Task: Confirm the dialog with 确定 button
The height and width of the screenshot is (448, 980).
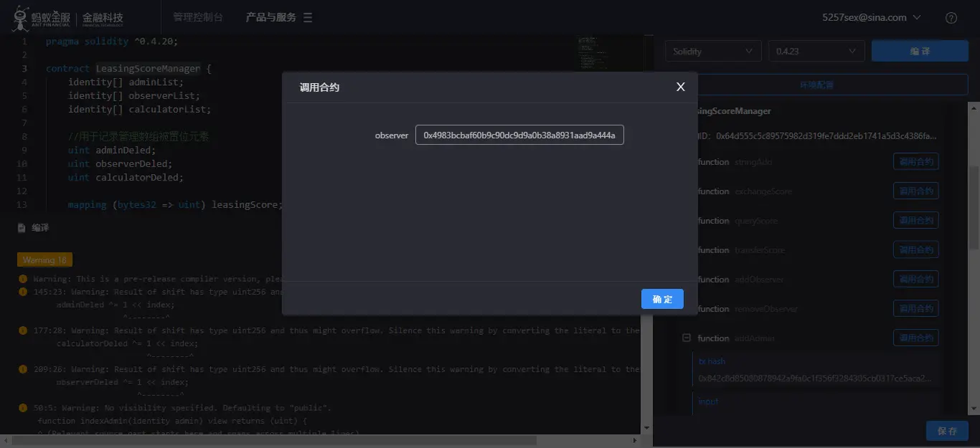Action: (x=662, y=299)
